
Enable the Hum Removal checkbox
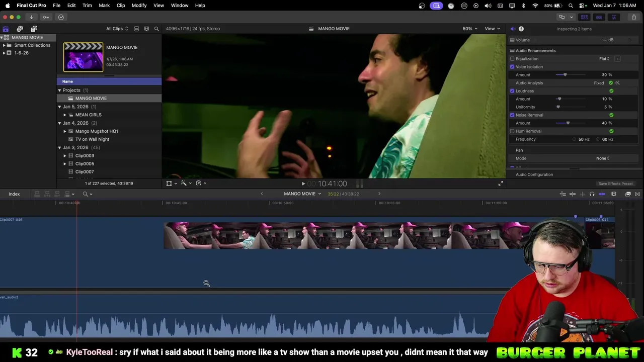tap(512, 131)
